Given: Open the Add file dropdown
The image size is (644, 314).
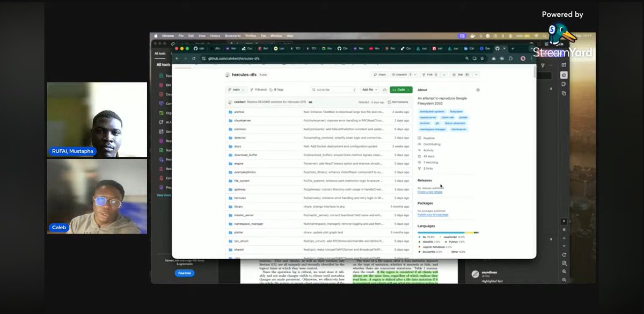Looking at the screenshot, I should tap(369, 90).
